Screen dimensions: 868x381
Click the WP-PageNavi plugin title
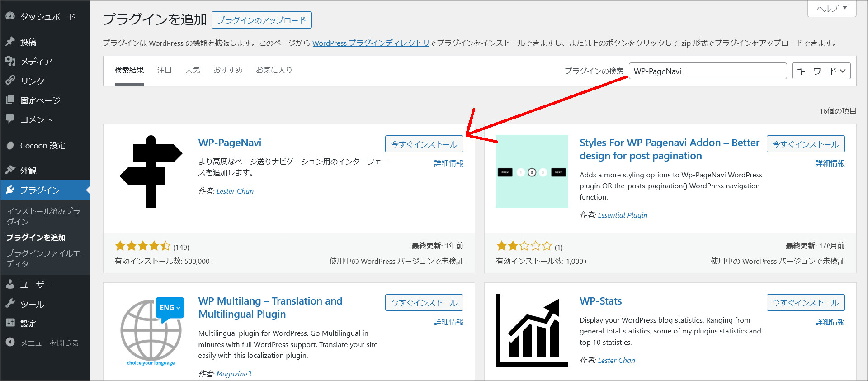230,143
